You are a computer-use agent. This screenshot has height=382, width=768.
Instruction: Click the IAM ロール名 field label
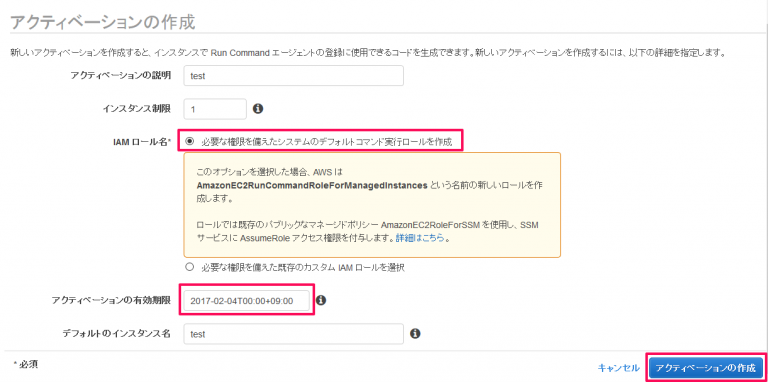click(143, 142)
